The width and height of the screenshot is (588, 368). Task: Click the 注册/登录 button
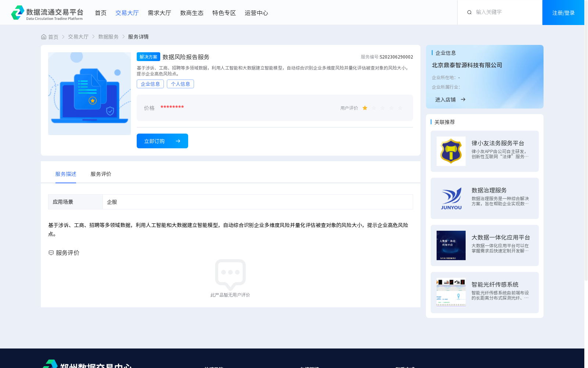pos(563,13)
